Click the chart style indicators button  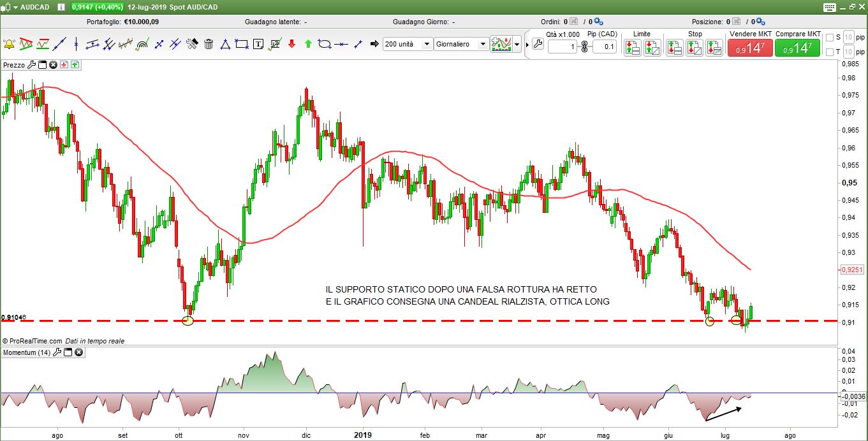[x=501, y=44]
